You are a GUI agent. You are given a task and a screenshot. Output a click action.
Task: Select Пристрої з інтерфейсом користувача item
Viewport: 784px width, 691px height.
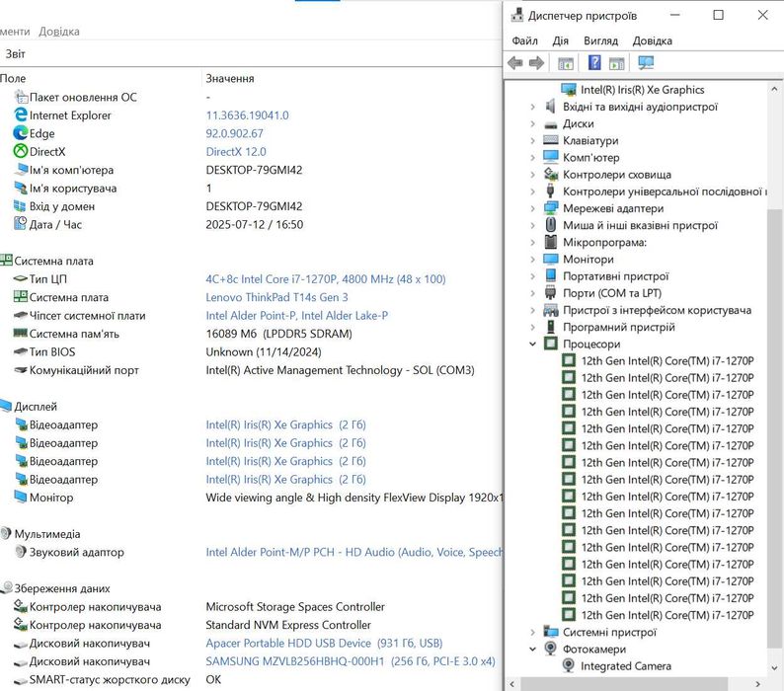[657, 310]
